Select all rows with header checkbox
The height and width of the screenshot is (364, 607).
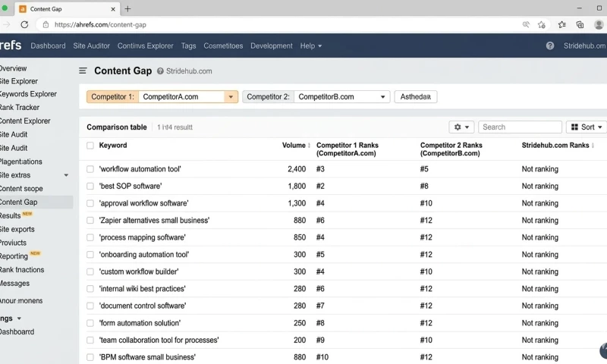tap(90, 146)
